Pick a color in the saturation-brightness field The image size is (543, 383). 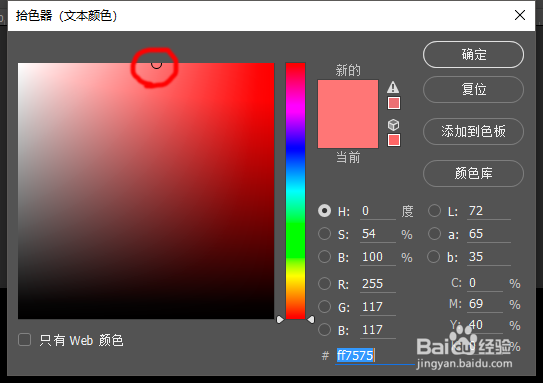146,191
